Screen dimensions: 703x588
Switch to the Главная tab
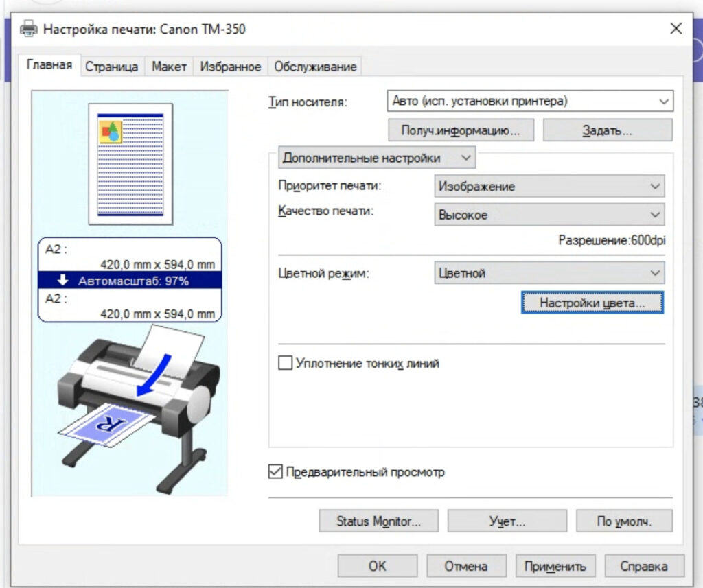[x=49, y=65]
